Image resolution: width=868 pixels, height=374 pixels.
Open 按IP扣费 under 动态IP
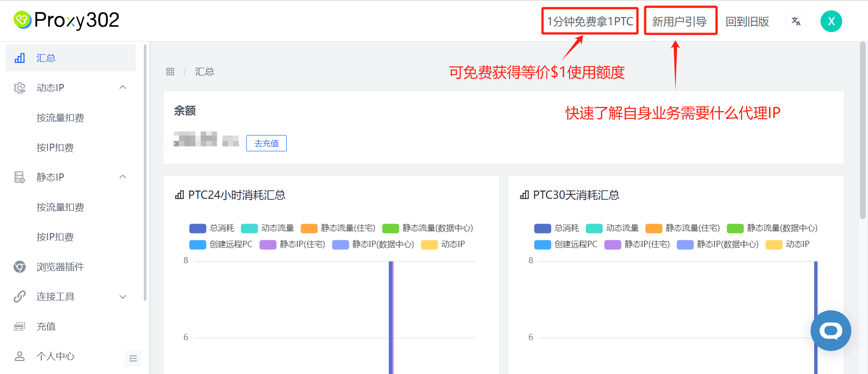[55, 147]
